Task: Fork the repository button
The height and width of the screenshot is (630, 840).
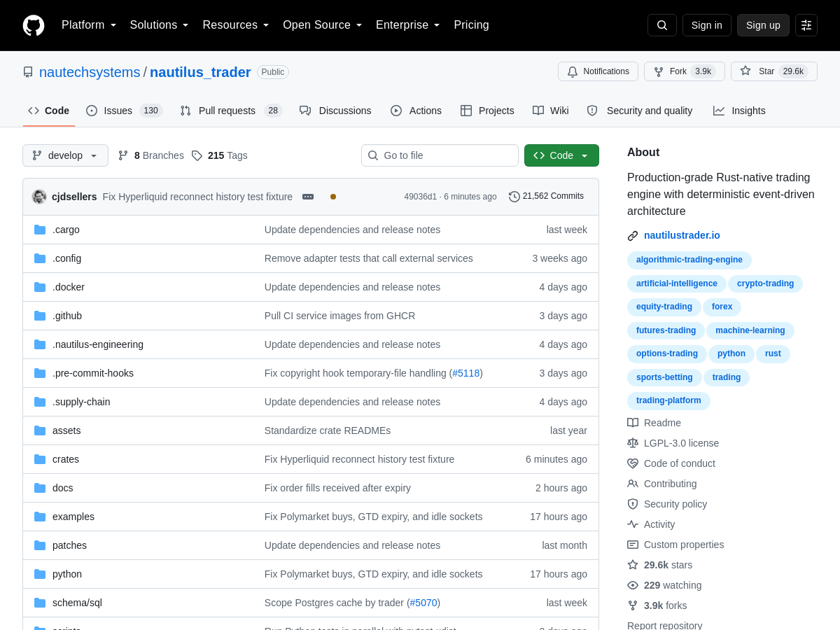Action: click(684, 71)
